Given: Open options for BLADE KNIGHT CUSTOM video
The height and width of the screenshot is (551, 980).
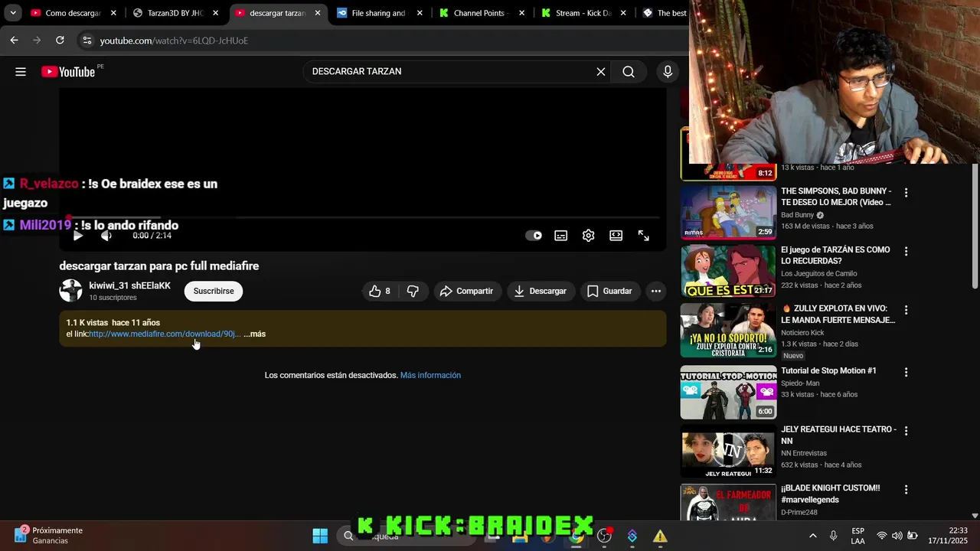Looking at the screenshot, I should [906, 490].
